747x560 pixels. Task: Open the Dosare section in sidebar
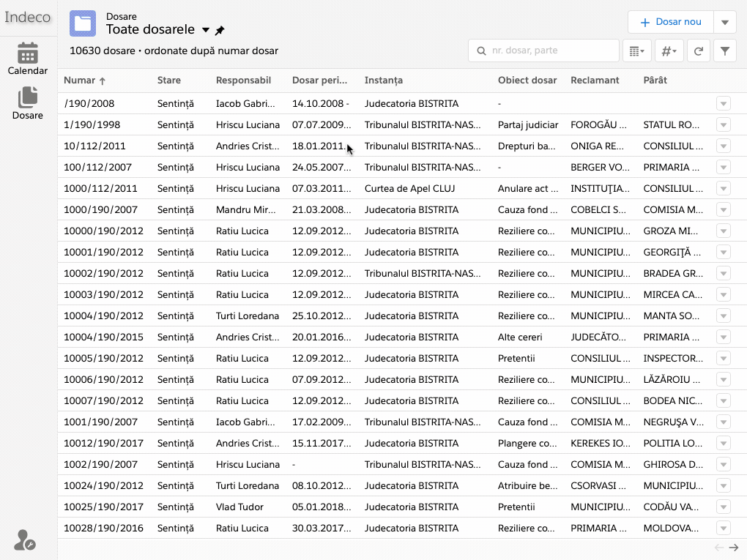click(28, 103)
